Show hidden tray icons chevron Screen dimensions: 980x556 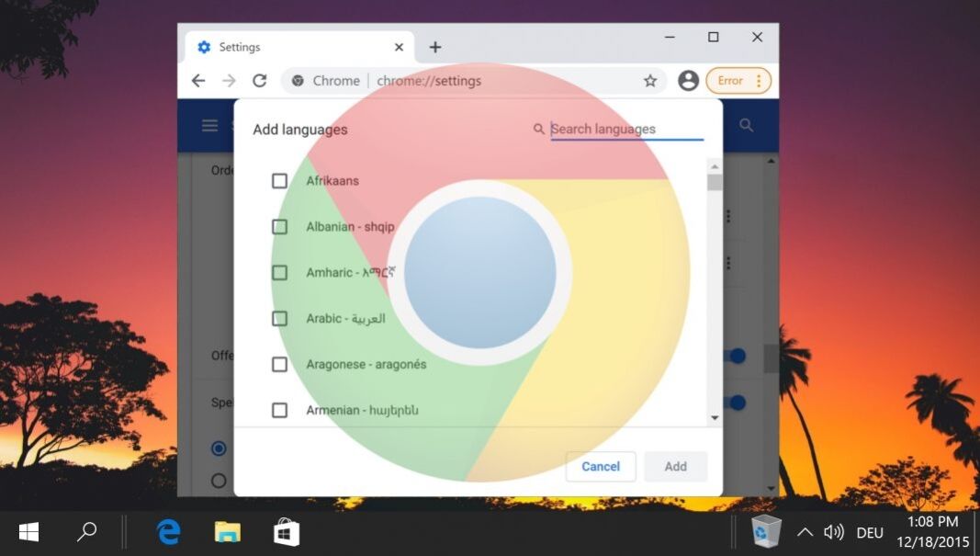tap(805, 532)
